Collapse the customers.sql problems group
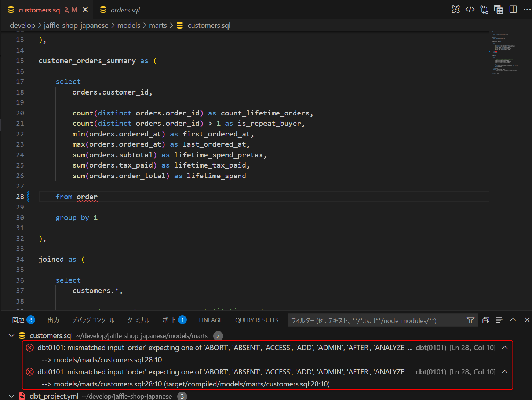532x400 pixels. pyautogui.click(x=11, y=335)
